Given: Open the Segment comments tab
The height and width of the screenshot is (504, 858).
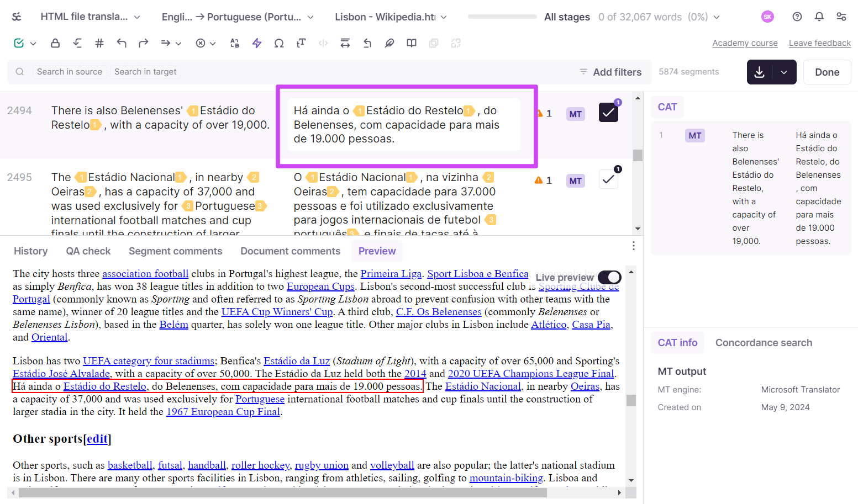Looking at the screenshot, I should point(175,251).
